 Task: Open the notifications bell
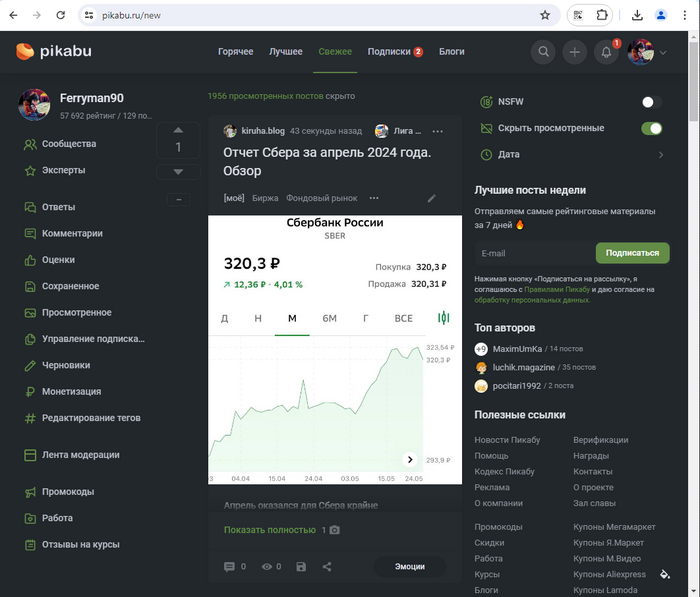click(x=606, y=52)
